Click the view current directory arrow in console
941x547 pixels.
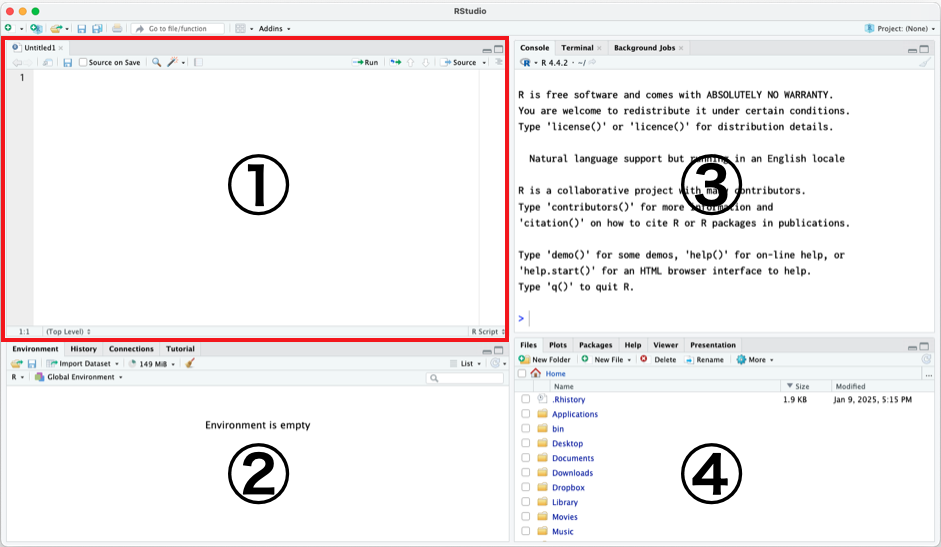(592, 62)
